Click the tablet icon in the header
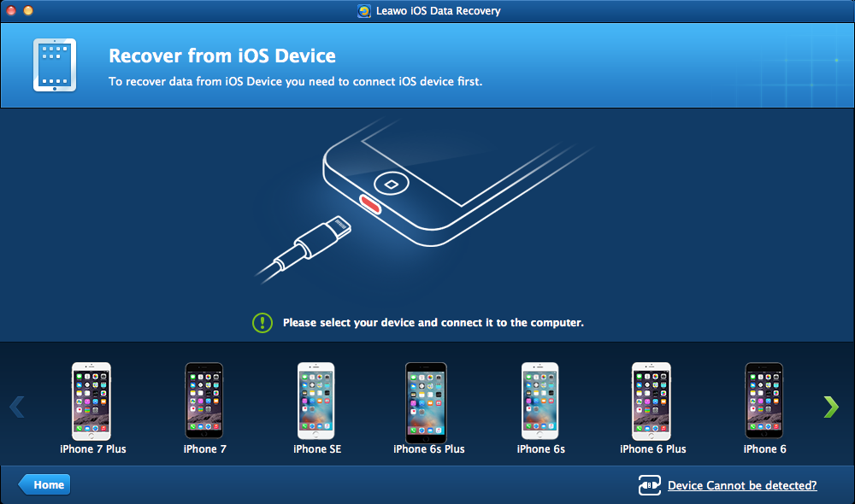This screenshot has height=504, width=855. coord(55,65)
